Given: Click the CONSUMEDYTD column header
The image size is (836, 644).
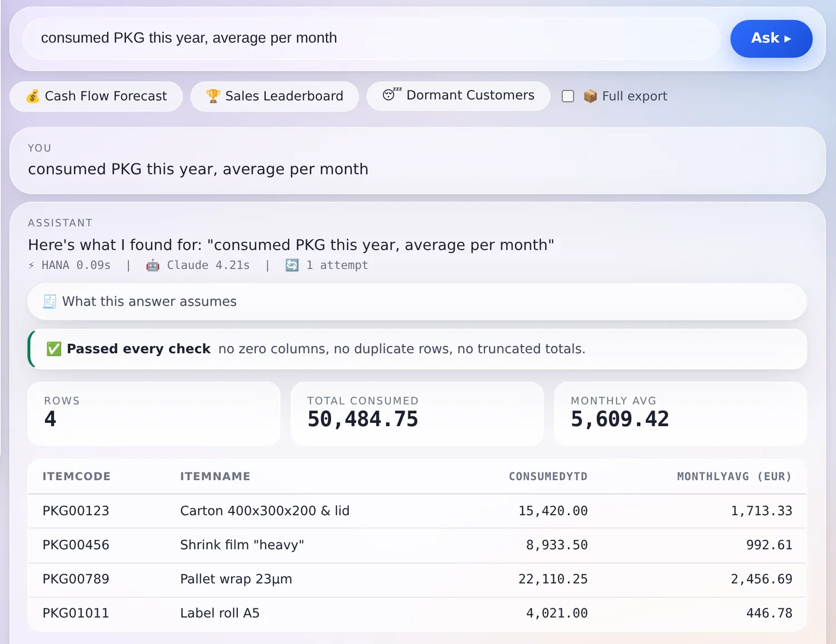Looking at the screenshot, I should pos(548,476).
